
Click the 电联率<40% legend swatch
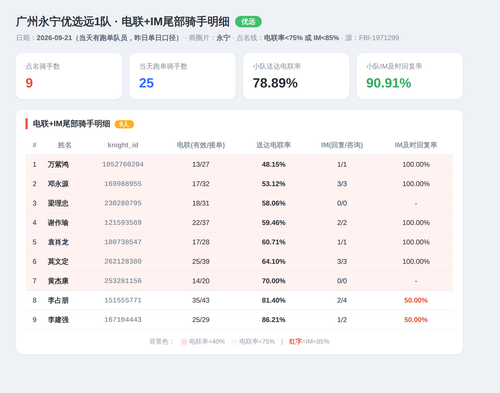(184, 342)
